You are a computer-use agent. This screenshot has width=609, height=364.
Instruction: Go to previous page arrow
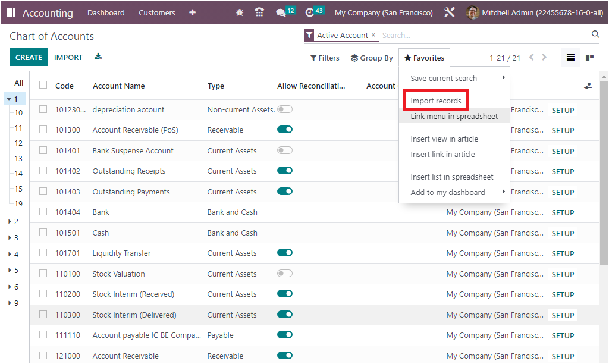pos(531,58)
